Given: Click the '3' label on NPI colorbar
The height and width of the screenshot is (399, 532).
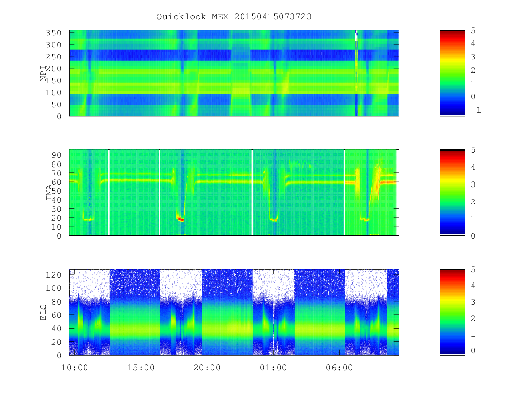Looking at the screenshot, I should [x=473, y=57].
